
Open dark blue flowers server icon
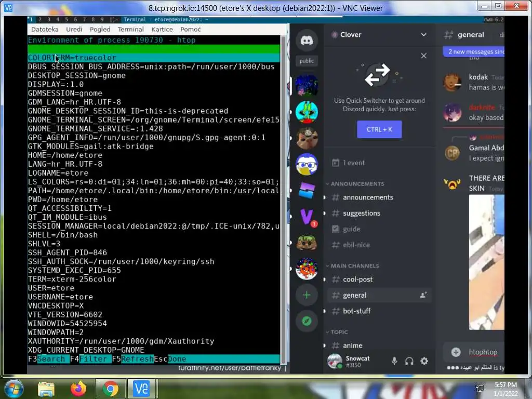point(307,86)
